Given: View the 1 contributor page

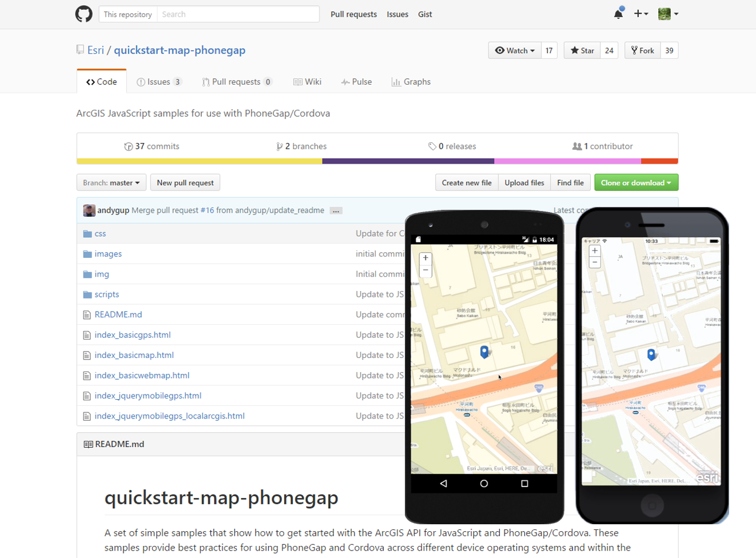Looking at the screenshot, I should click(x=603, y=146).
